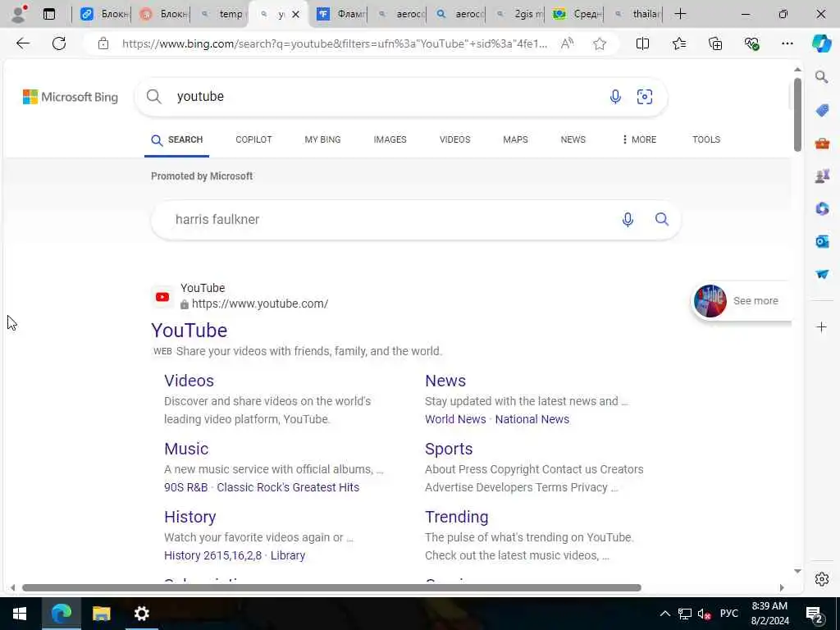Open Edge Settings and more menu
The image size is (840, 630).
[x=787, y=43]
